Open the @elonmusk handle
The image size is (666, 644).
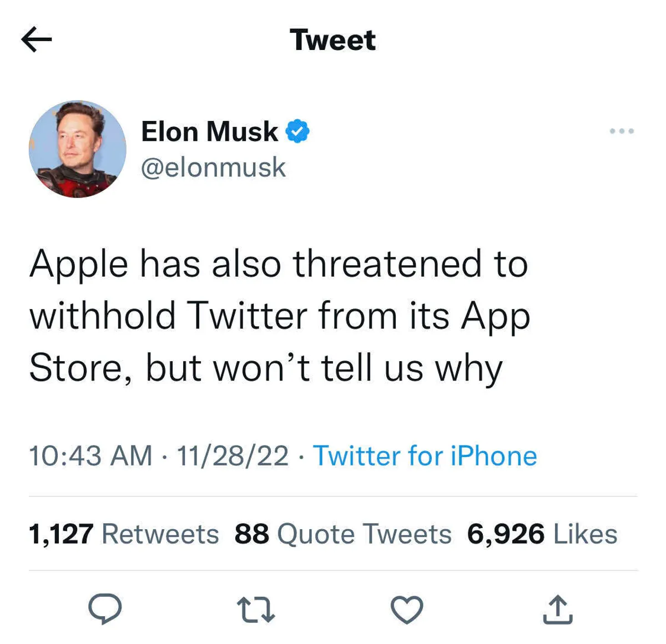(214, 168)
